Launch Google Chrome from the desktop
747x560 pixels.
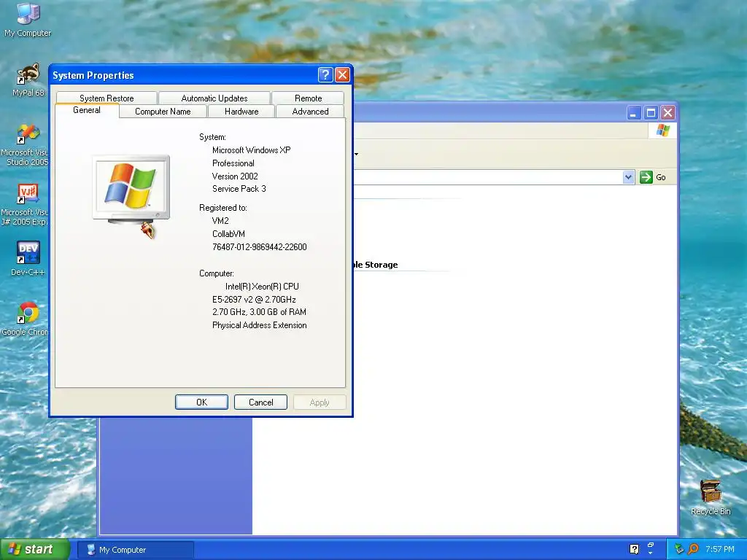coord(25,319)
